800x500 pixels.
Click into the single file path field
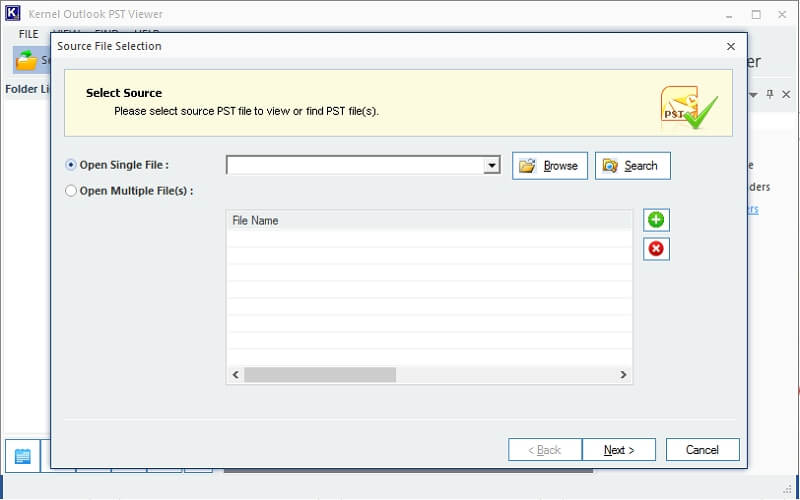click(356, 165)
